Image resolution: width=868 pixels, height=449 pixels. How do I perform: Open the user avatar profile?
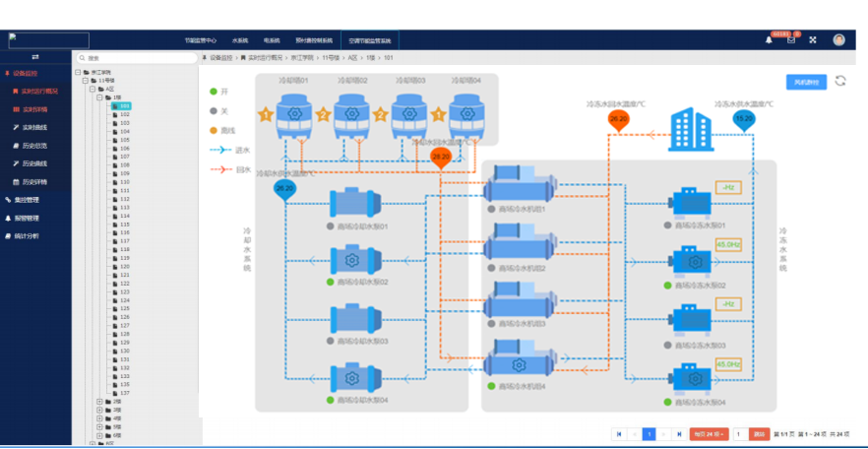coord(838,40)
